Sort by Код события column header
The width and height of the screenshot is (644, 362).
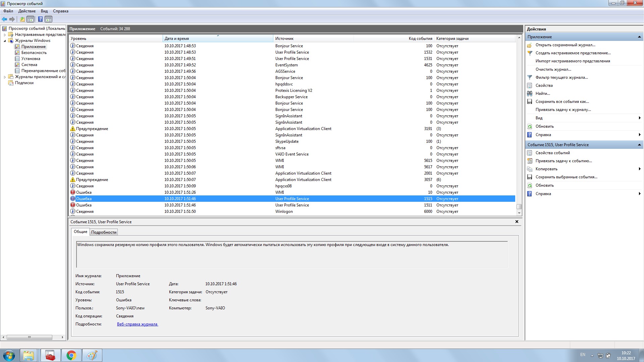click(420, 39)
